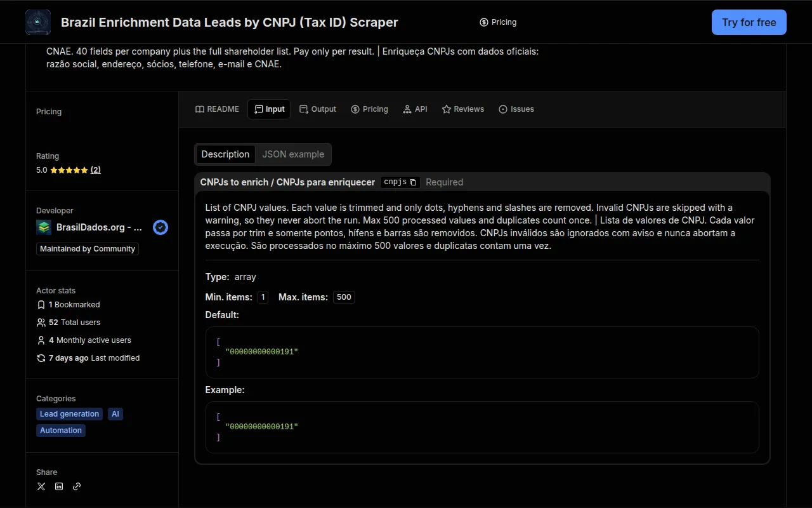The width and height of the screenshot is (812, 508).
Task: Open the Output tab
Action: pos(318,109)
